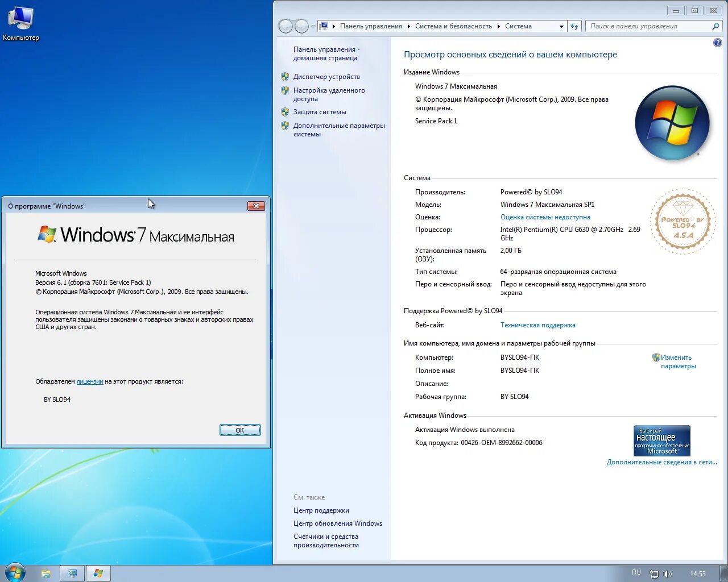Click the Система breadcrumb
This screenshot has width=728, height=582.
(x=518, y=26)
